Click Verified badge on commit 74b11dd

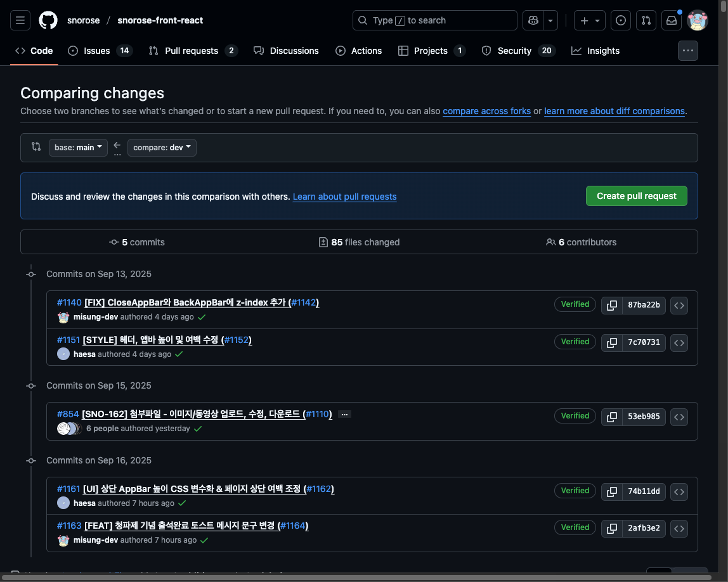pos(575,491)
